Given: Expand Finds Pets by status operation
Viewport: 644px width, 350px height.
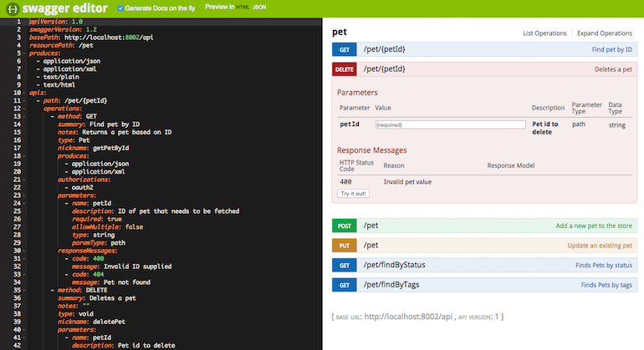Looking at the screenshot, I should [x=604, y=265].
